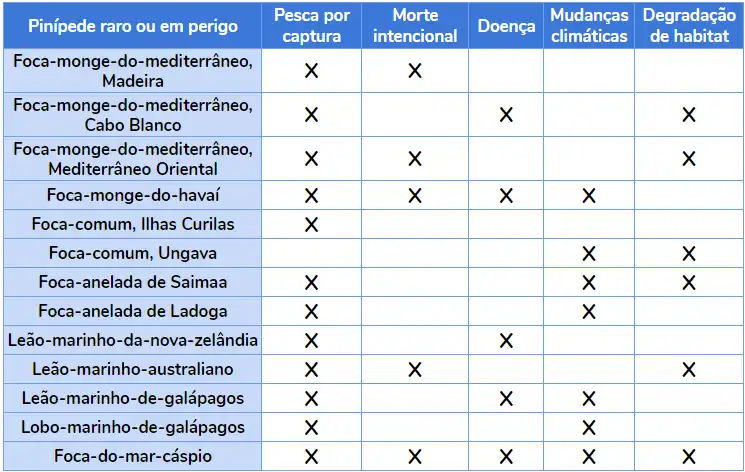Image resolution: width=745 pixels, height=472 pixels.
Task: Click the "Doença" column header
Action: [506, 26]
